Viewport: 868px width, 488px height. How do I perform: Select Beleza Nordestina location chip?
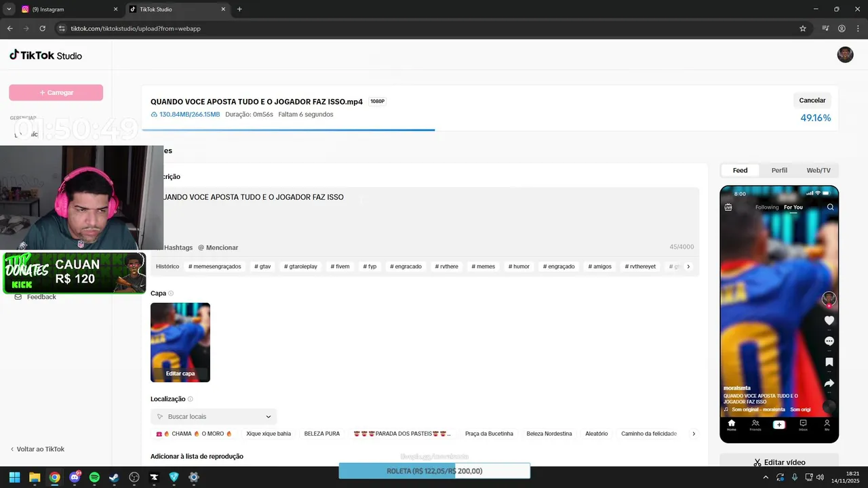pyautogui.click(x=549, y=434)
